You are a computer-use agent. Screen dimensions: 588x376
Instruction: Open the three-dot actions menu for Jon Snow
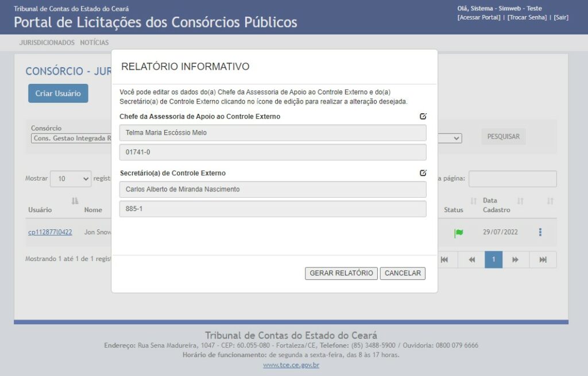coord(540,232)
